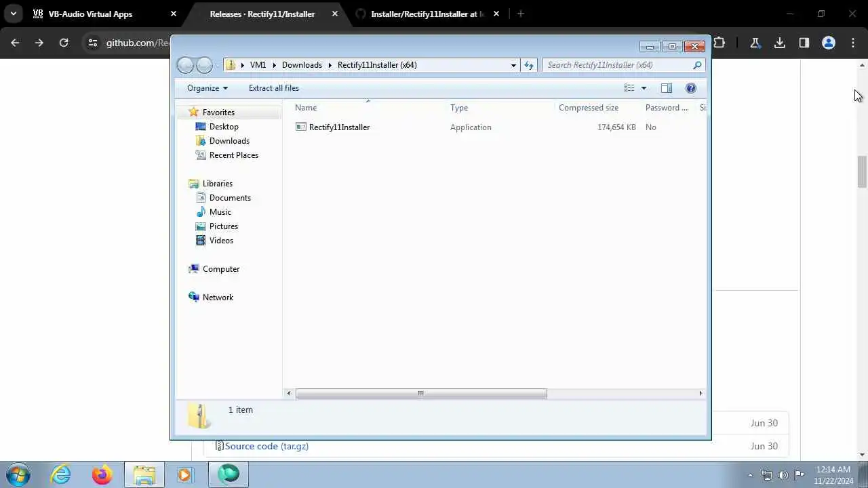Toggle the preview pane button

tap(667, 88)
